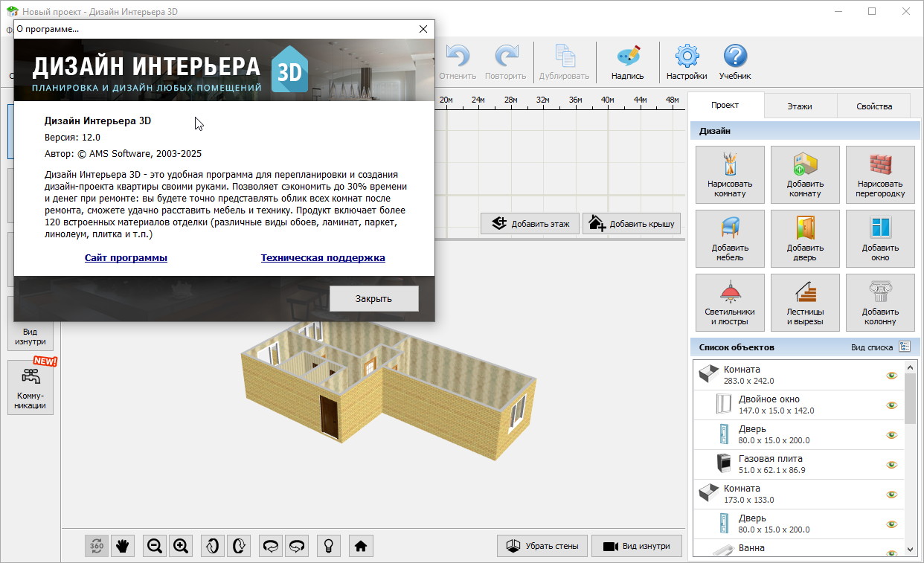Select the hand pan tool
Viewport: 924px width, 563px height.
point(123,546)
